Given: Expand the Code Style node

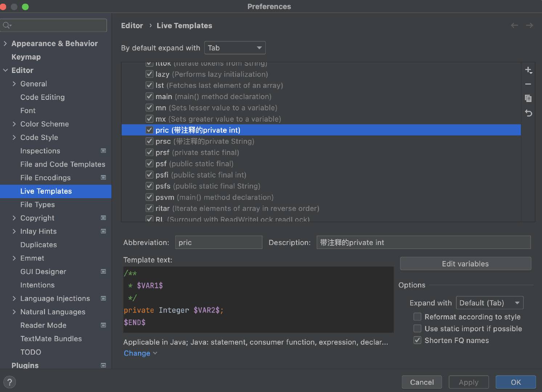Looking at the screenshot, I should (14, 138).
